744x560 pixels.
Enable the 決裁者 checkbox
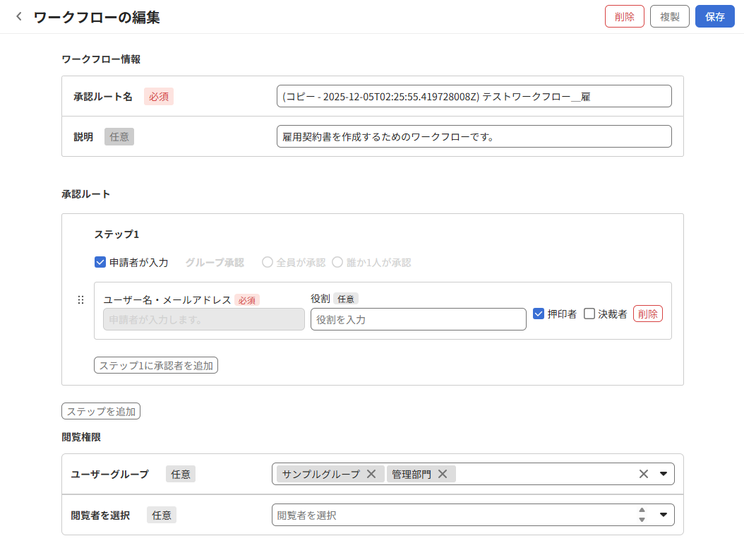(x=589, y=314)
